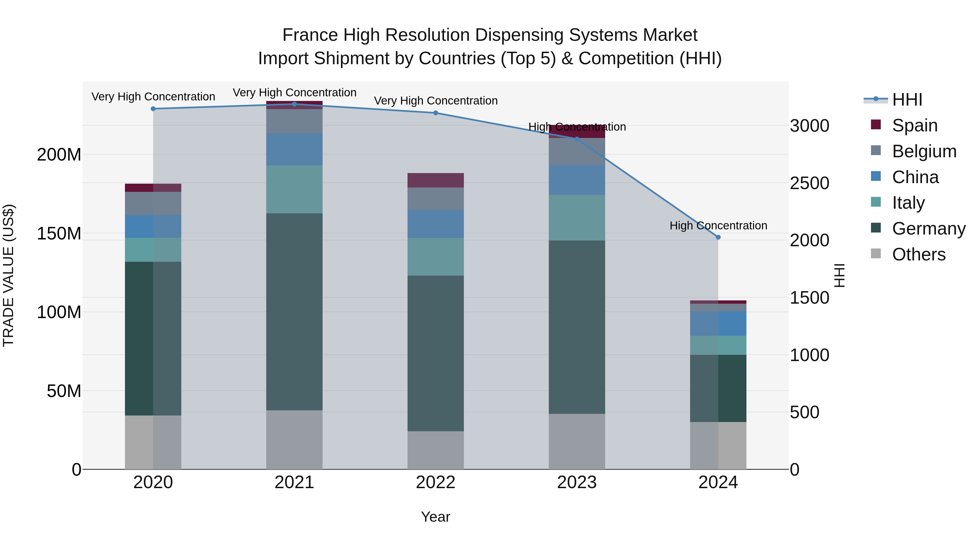
Task: Select the Germany segment in 2021 bar
Action: (295, 312)
